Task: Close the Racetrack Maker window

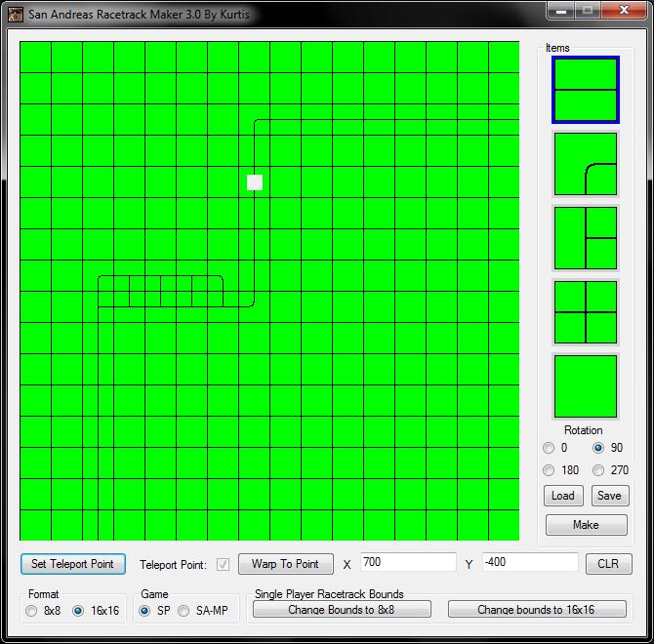Action: [x=624, y=11]
